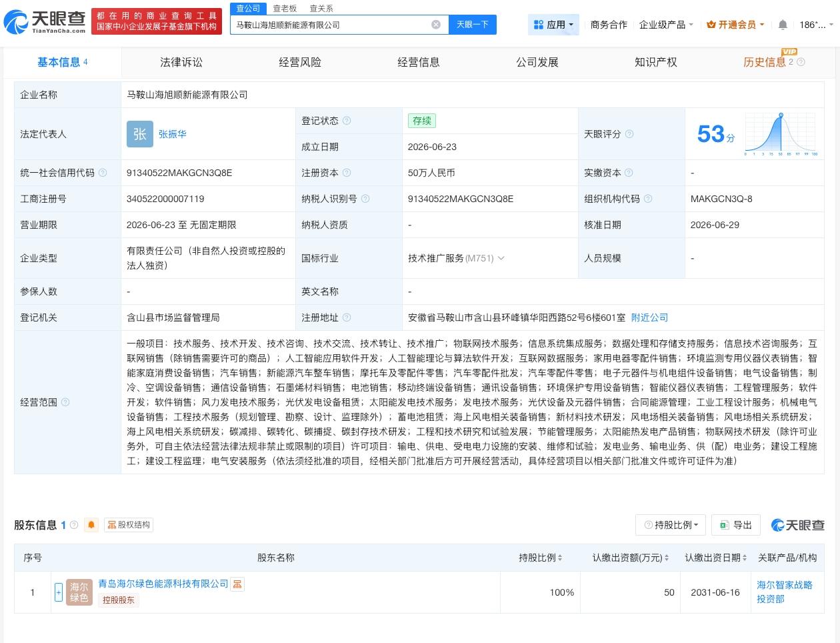The image size is (840, 643).
Task: Click help icon next to 注册地址
Action: point(347,317)
